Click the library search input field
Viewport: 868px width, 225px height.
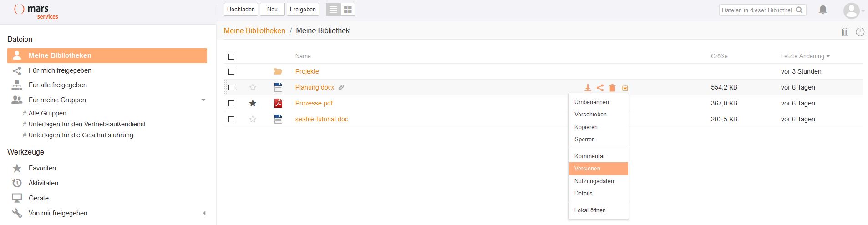(x=757, y=10)
